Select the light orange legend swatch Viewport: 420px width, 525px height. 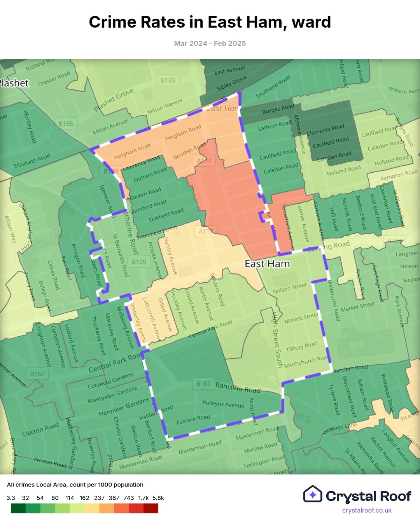pos(107,508)
